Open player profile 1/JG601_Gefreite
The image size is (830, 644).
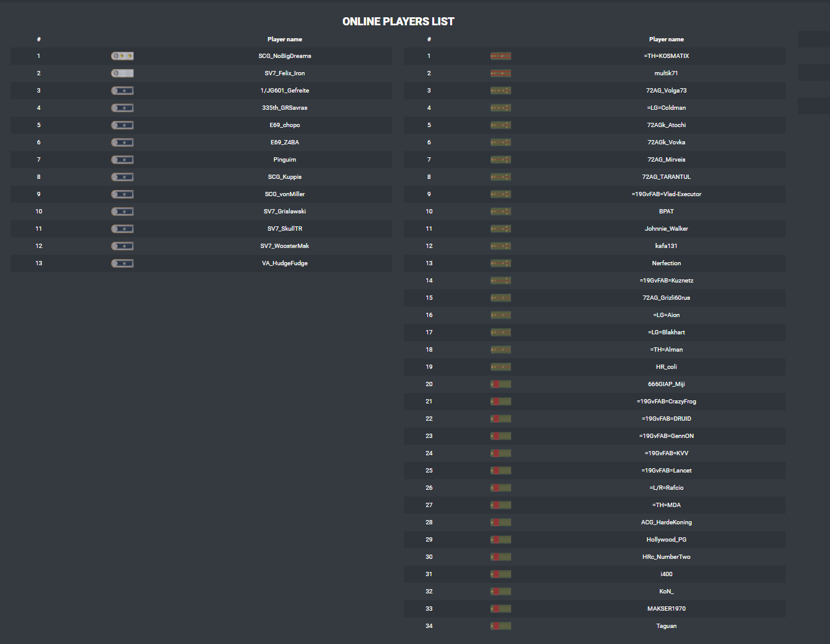(x=285, y=91)
